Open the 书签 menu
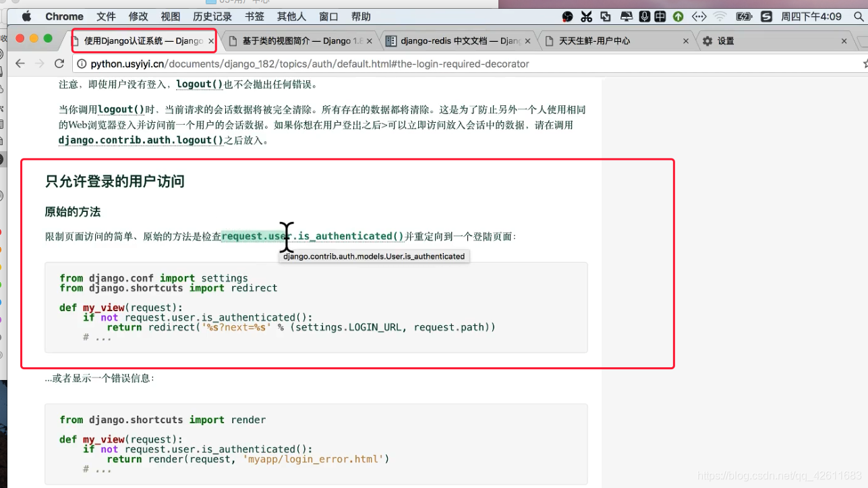 coord(254,16)
